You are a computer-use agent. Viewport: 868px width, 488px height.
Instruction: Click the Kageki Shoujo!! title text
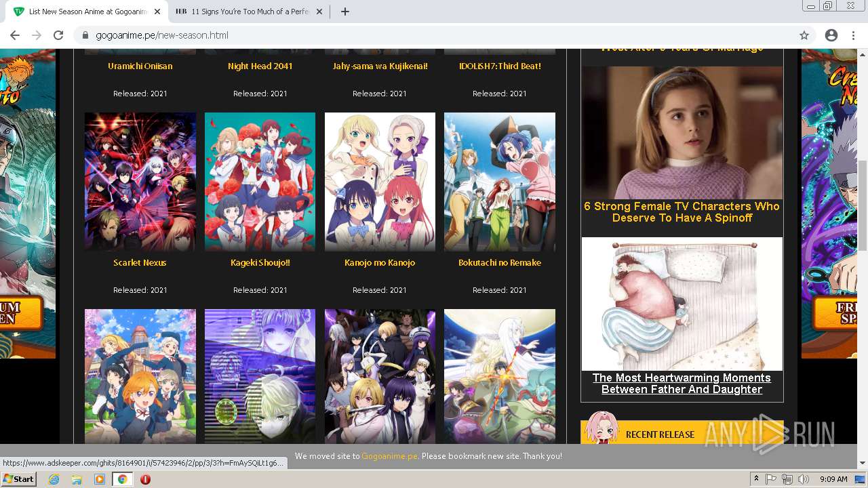[x=260, y=263]
